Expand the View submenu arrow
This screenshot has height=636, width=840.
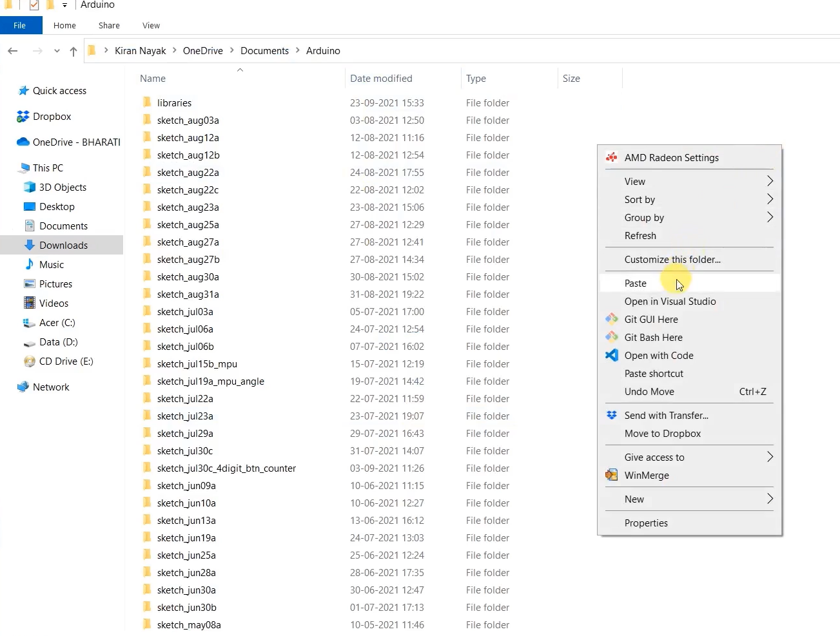[770, 181]
